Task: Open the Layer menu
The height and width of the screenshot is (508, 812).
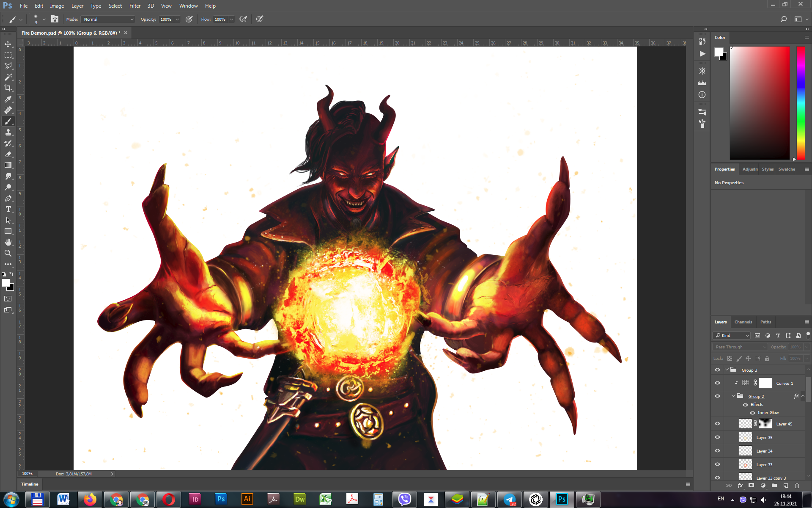Action: [x=77, y=6]
